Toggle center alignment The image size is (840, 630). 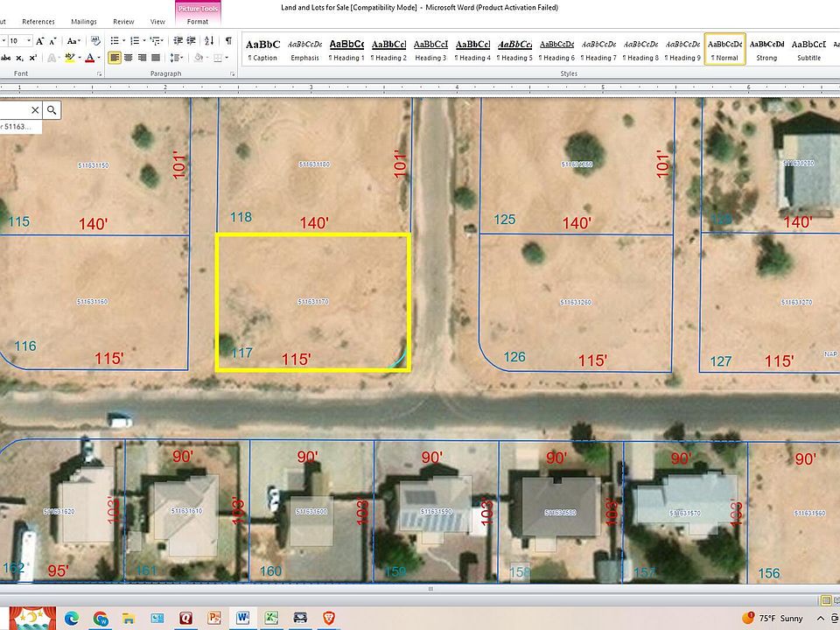pyautogui.click(x=128, y=58)
